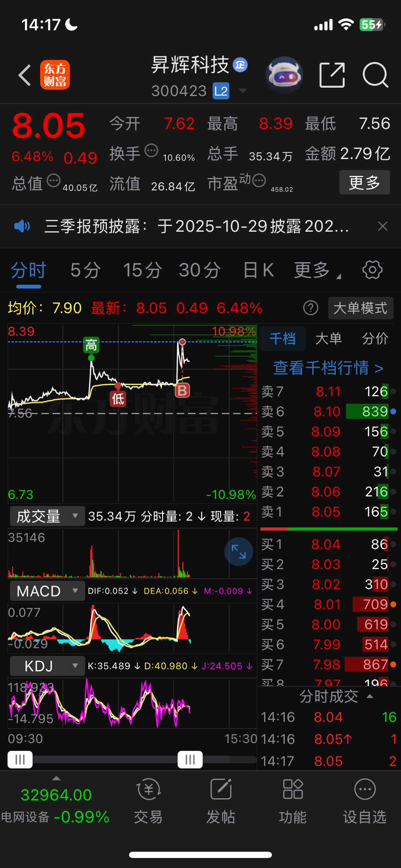Screen dimensions: 401x868
Task: Tap the battery indicator in status bar
Action: pyautogui.click(x=372, y=25)
